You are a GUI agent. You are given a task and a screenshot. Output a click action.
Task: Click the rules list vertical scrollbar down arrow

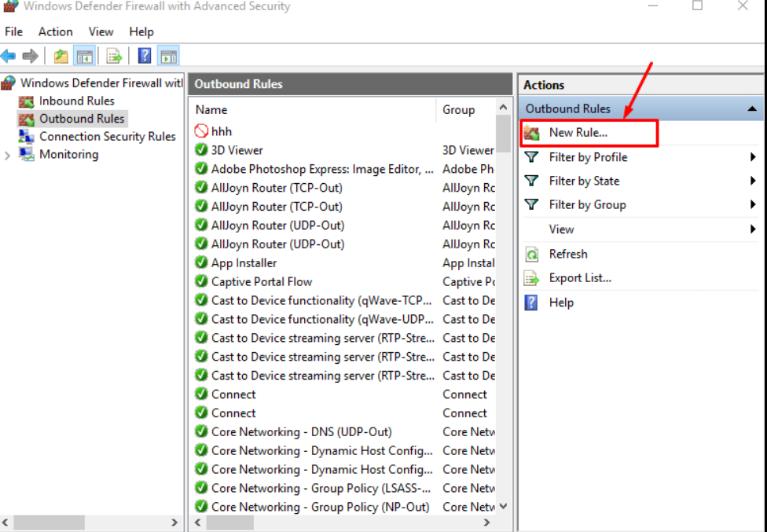(x=503, y=507)
